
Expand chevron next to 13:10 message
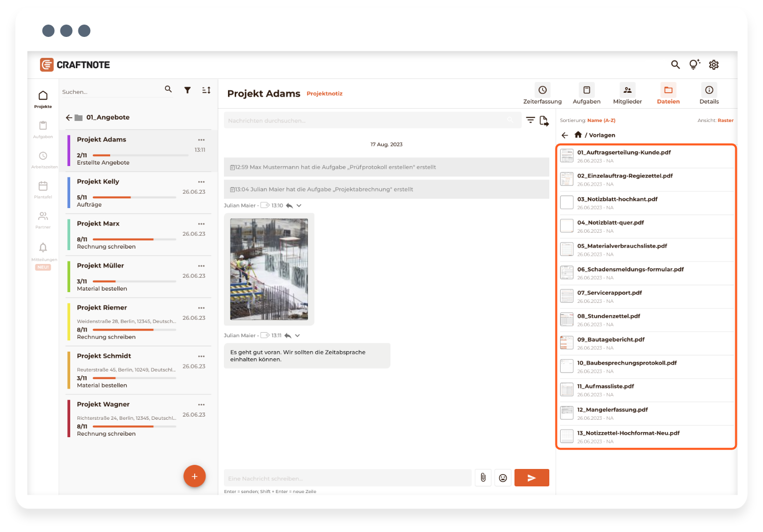299,206
